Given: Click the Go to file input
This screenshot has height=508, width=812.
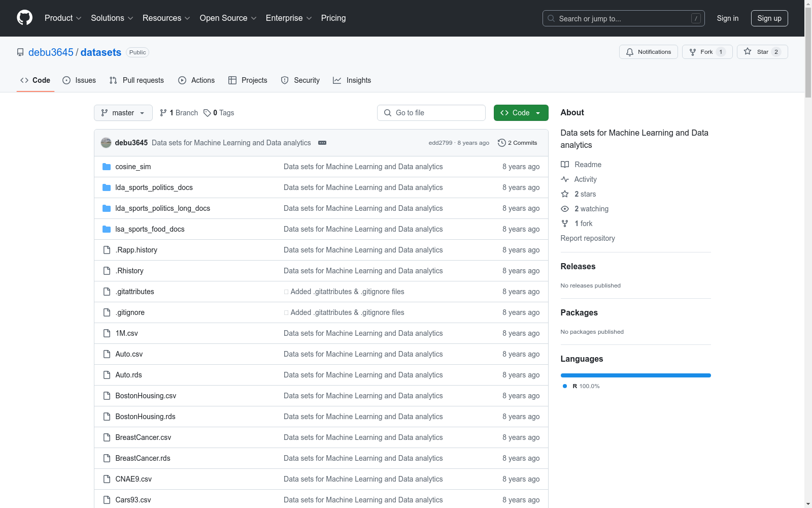Looking at the screenshot, I should pos(431,113).
